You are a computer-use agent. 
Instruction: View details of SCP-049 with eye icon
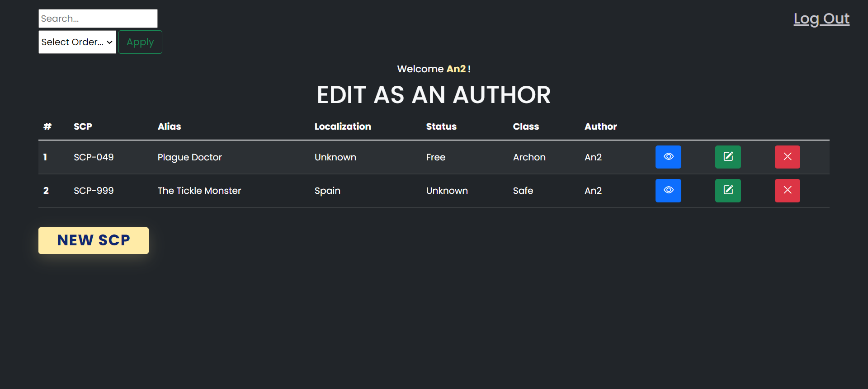[668, 157]
